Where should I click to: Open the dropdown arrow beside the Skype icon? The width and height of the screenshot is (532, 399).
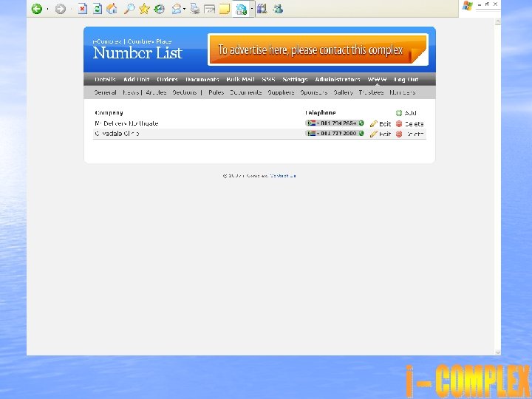(252, 9)
